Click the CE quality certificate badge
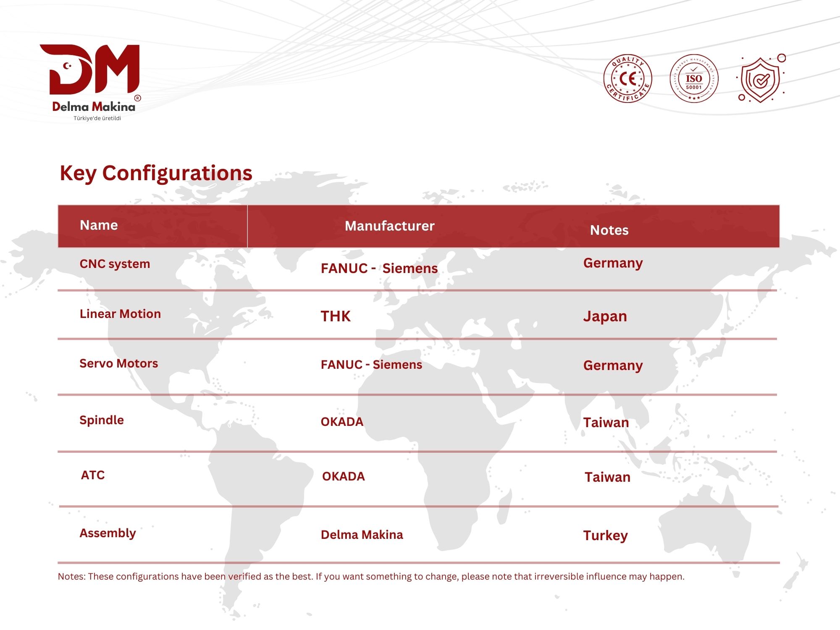The width and height of the screenshot is (840, 630). click(627, 79)
